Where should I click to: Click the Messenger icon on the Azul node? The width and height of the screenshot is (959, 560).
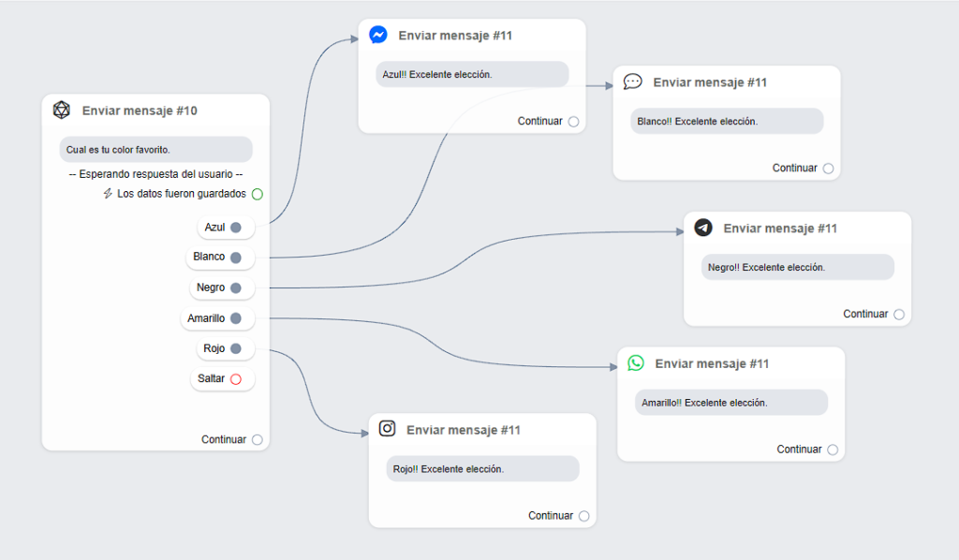tap(378, 36)
